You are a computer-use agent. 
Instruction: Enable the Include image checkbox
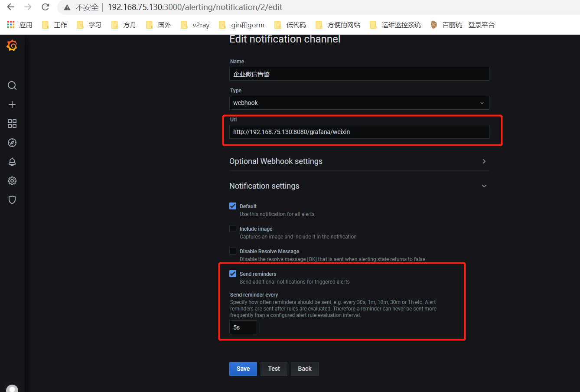click(233, 229)
